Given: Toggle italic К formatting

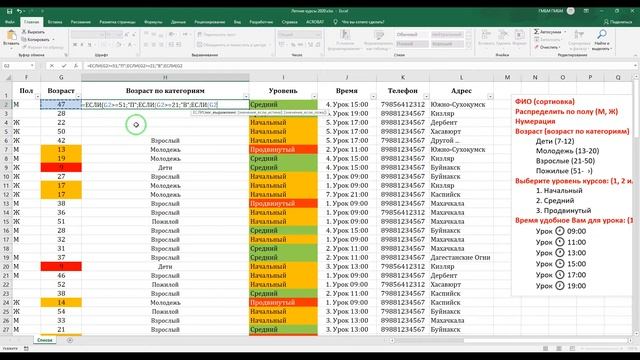Looking at the screenshot, I should point(82,44).
